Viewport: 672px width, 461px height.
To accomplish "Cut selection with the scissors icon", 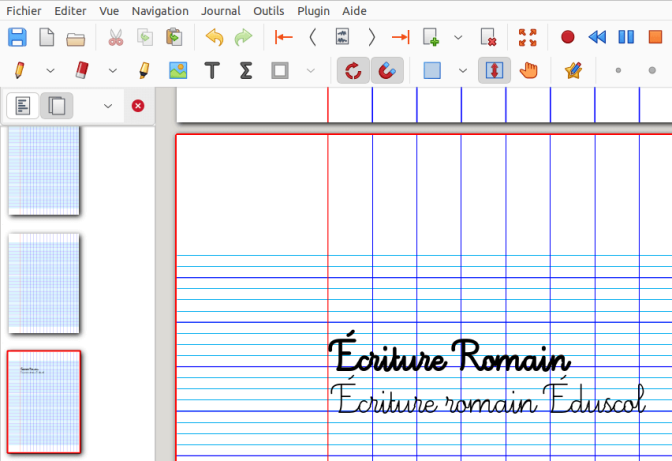I will click(116, 37).
